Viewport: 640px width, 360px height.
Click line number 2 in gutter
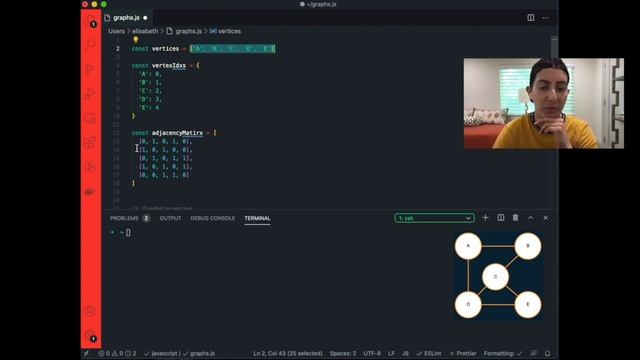(x=118, y=49)
